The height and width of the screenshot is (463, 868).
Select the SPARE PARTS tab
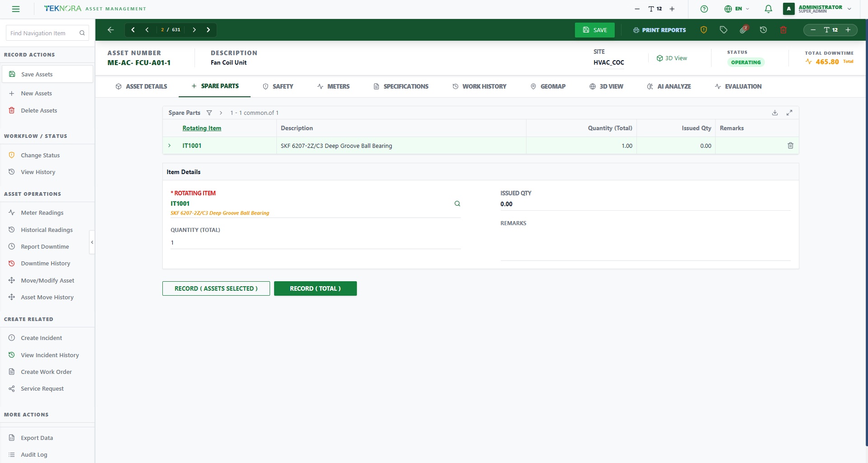click(x=214, y=86)
